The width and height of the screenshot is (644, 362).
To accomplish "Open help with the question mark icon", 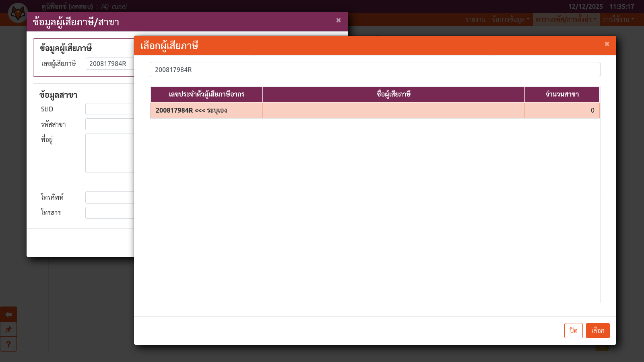I will [x=8, y=344].
